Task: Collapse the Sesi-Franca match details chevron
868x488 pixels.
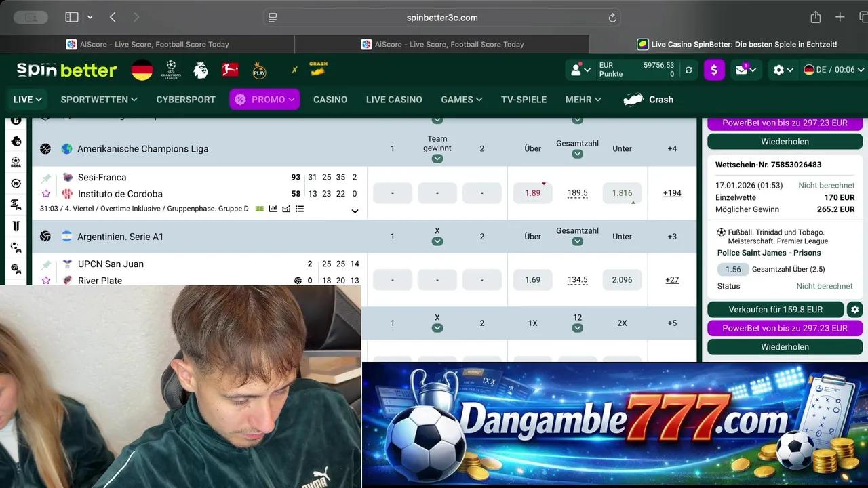Action: click(x=354, y=211)
